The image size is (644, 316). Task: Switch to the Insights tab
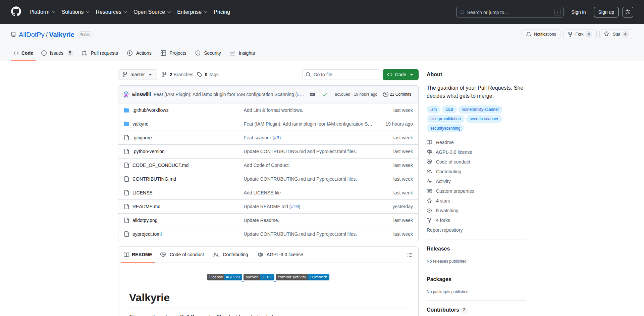[x=243, y=53]
